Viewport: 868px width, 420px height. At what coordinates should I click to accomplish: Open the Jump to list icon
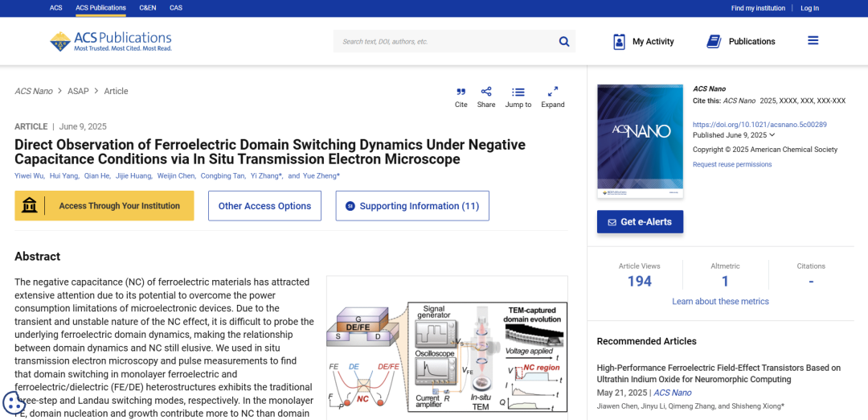pyautogui.click(x=518, y=92)
